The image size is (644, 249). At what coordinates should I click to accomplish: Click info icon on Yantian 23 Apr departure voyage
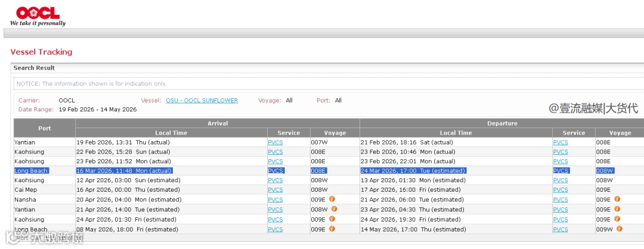tap(617, 209)
